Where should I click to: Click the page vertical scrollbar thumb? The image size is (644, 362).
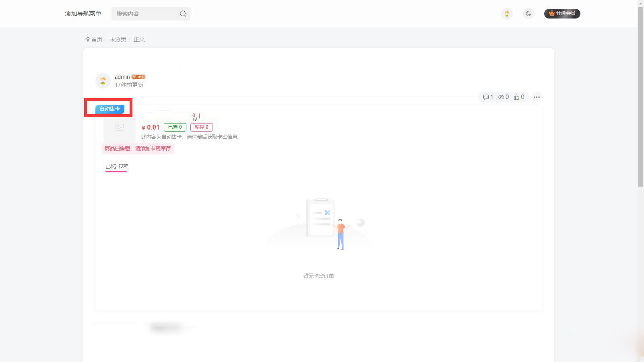640,94
